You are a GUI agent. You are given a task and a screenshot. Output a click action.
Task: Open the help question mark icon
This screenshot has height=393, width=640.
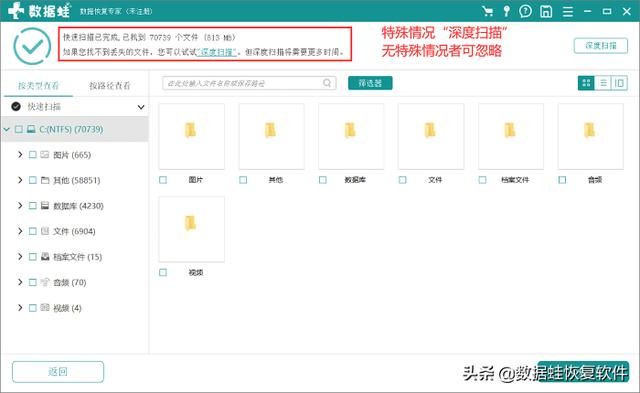coord(525,11)
